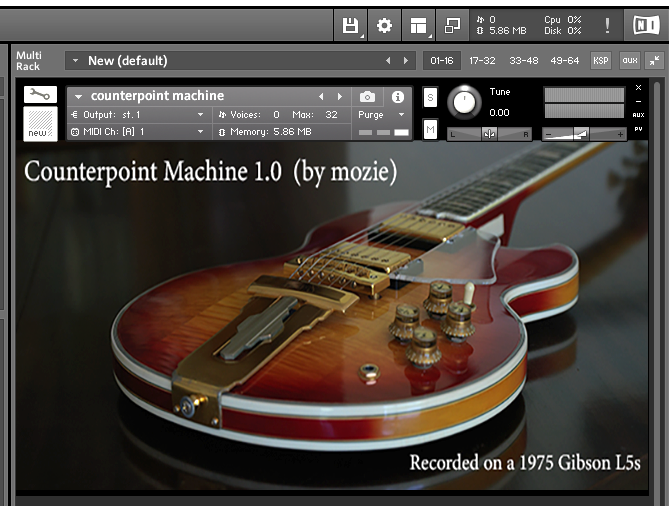Click the output routing icon
This screenshot has height=506, width=669.
pos(75,115)
